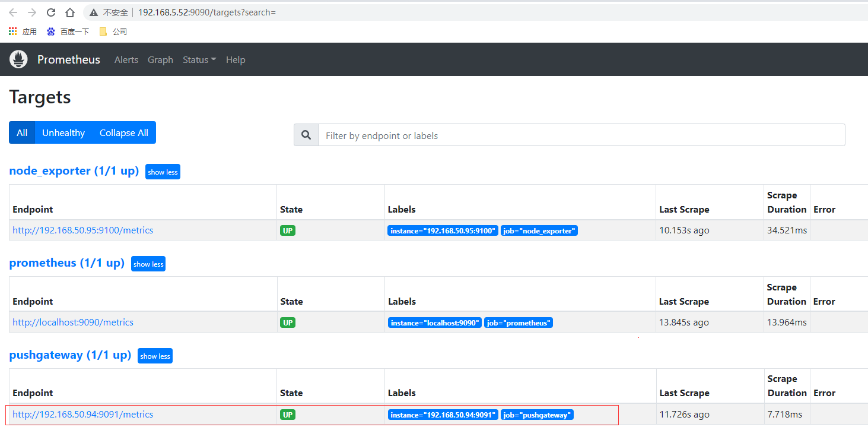Click 7.718ms scrape duration value
The image size is (868, 430).
click(784, 415)
